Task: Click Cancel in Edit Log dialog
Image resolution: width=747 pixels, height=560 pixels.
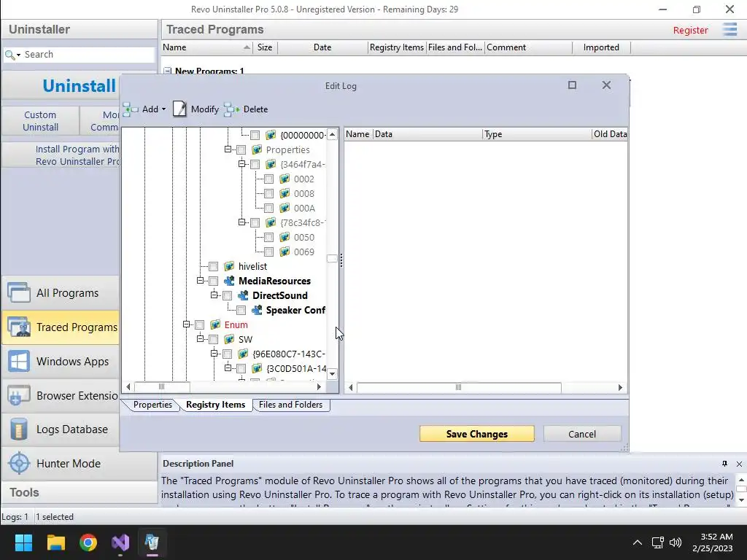Action: point(582,434)
